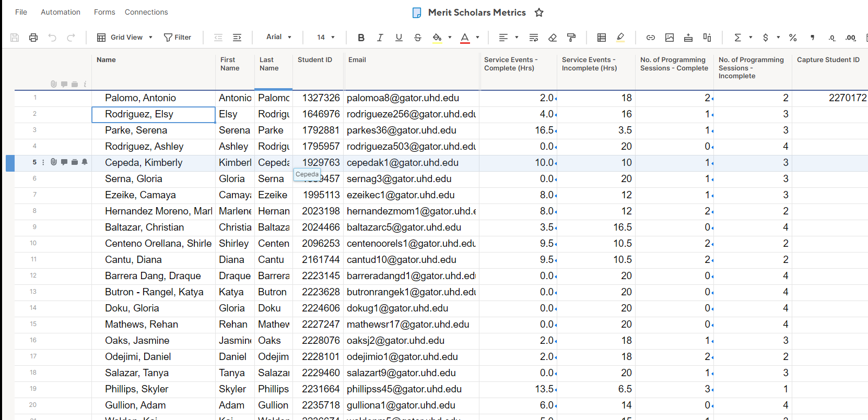
Task: Click the Print icon
Action: 33,38
